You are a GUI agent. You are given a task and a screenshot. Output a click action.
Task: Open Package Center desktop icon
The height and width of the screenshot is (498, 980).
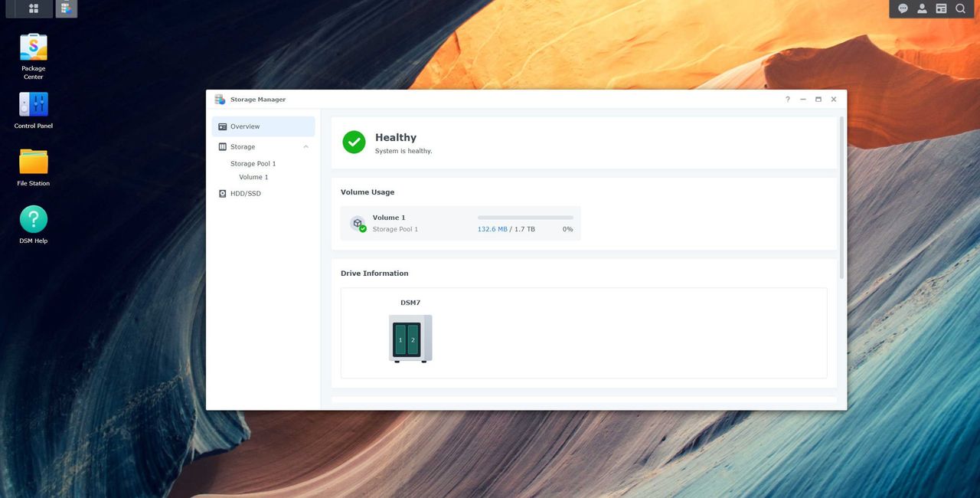[x=34, y=48]
